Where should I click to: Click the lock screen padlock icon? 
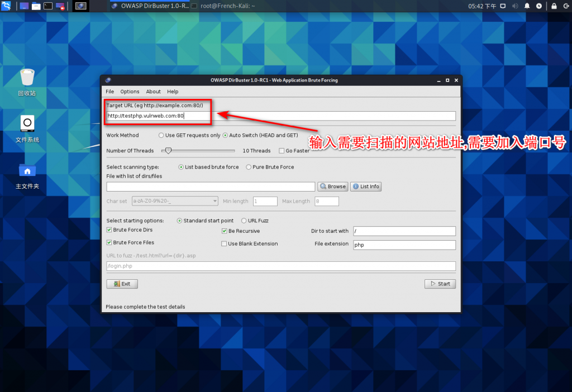click(554, 6)
